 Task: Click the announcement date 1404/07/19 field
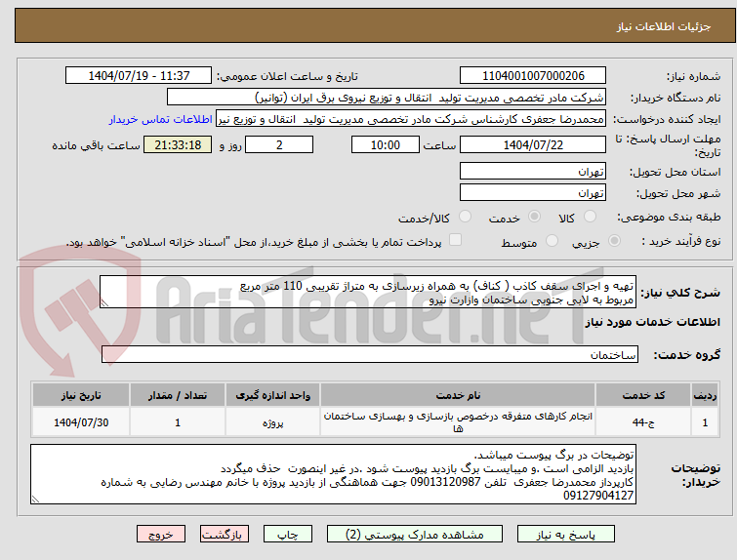pos(139,76)
